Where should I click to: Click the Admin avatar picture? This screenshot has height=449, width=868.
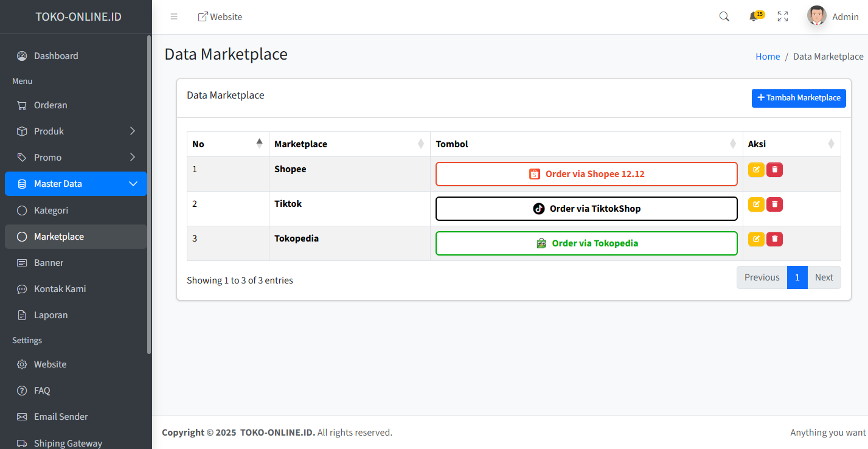point(817,16)
